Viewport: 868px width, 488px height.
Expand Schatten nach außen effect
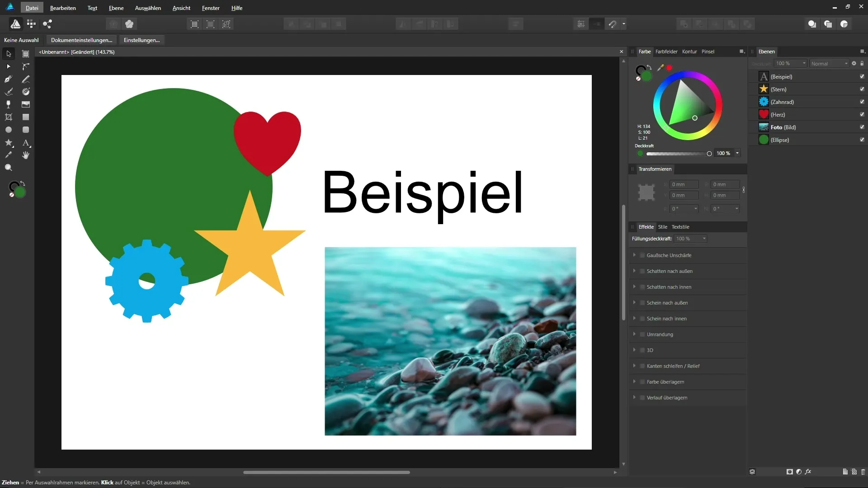634,271
